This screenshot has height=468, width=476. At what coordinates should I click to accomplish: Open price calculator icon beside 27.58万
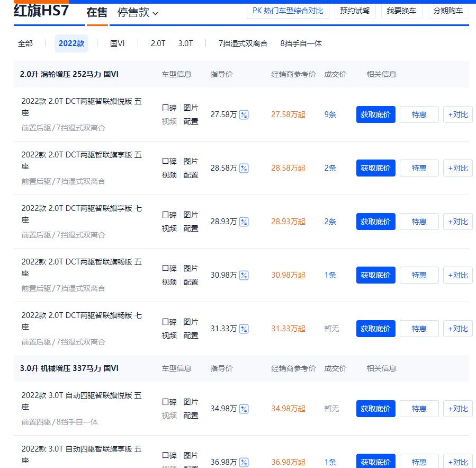click(244, 114)
